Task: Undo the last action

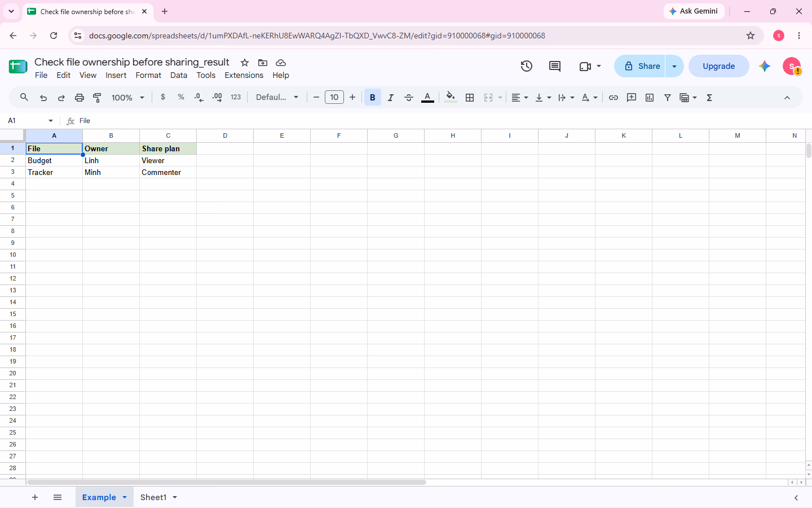Action: (x=43, y=98)
